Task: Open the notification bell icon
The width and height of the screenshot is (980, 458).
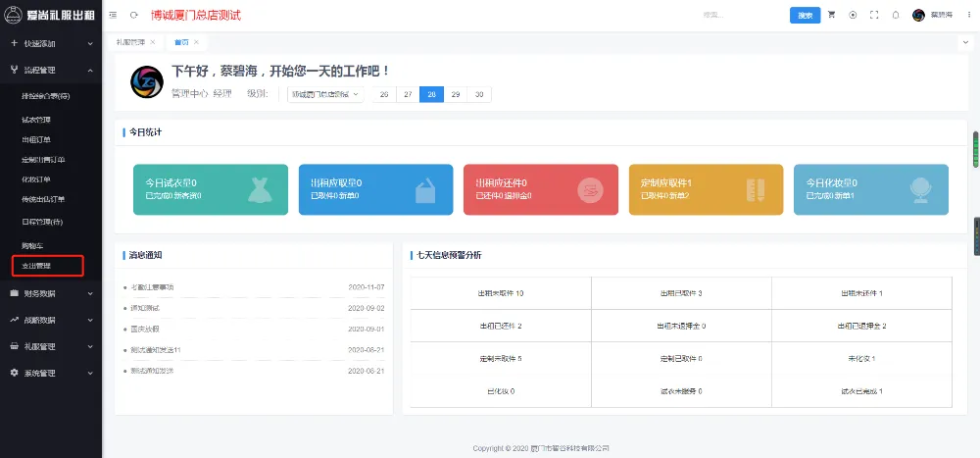Action: 896,16
